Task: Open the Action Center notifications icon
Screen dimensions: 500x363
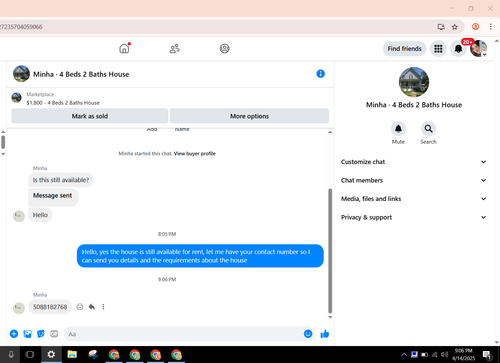Action: (487, 355)
